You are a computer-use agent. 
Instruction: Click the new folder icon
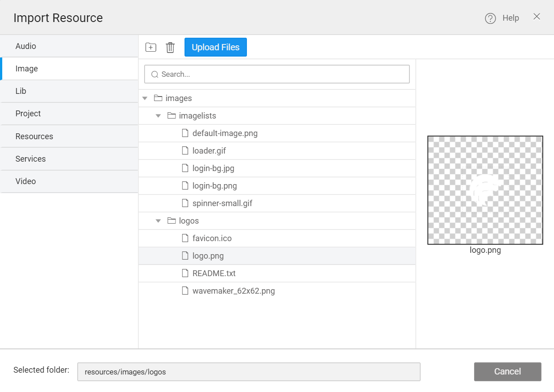pyautogui.click(x=151, y=47)
